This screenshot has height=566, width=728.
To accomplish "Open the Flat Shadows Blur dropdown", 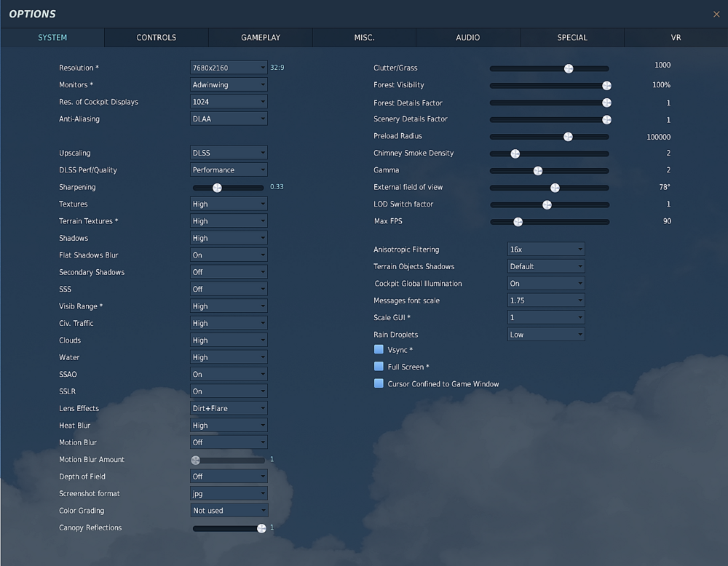I will click(x=229, y=255).
